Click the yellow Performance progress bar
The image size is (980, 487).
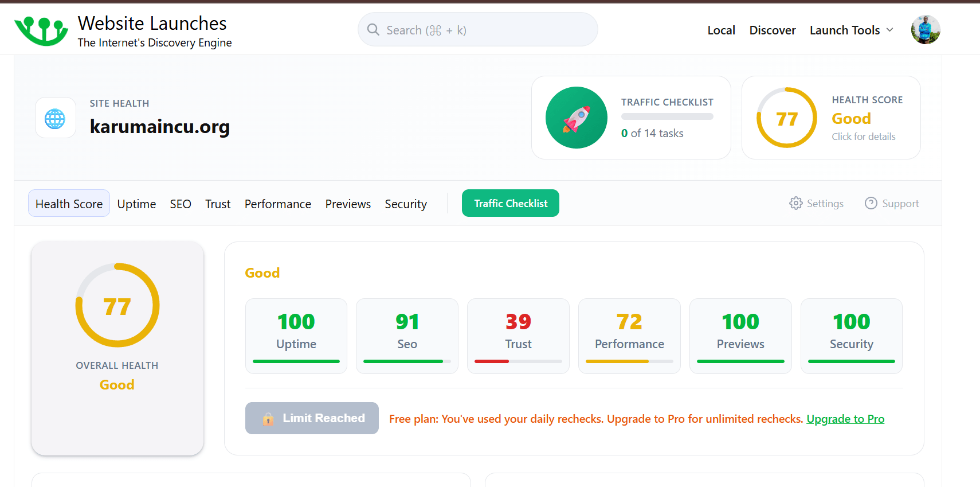coord(629,361)
